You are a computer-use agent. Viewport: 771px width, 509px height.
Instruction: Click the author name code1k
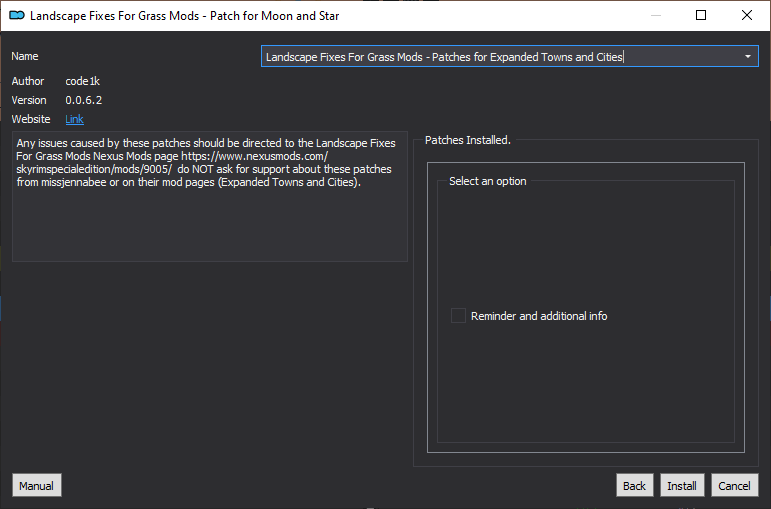(83, 81)
